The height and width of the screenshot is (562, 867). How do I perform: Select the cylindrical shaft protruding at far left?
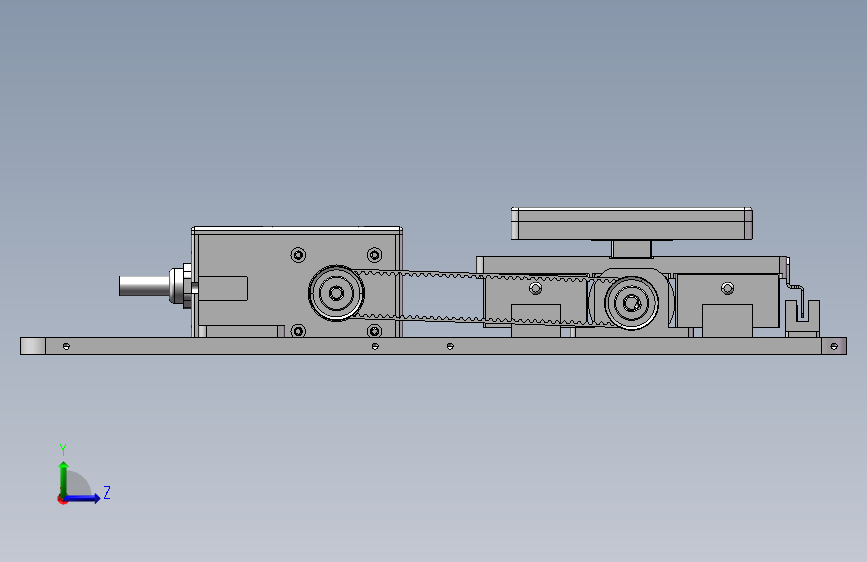pyautogui.click(x=145, y=286)
